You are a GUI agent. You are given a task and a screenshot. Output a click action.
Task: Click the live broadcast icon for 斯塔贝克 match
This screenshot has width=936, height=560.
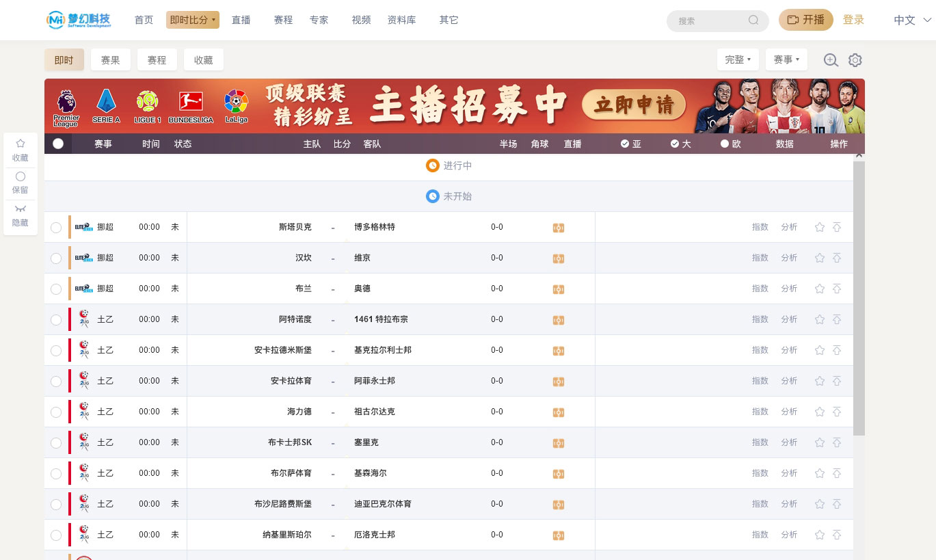(559, 227)
